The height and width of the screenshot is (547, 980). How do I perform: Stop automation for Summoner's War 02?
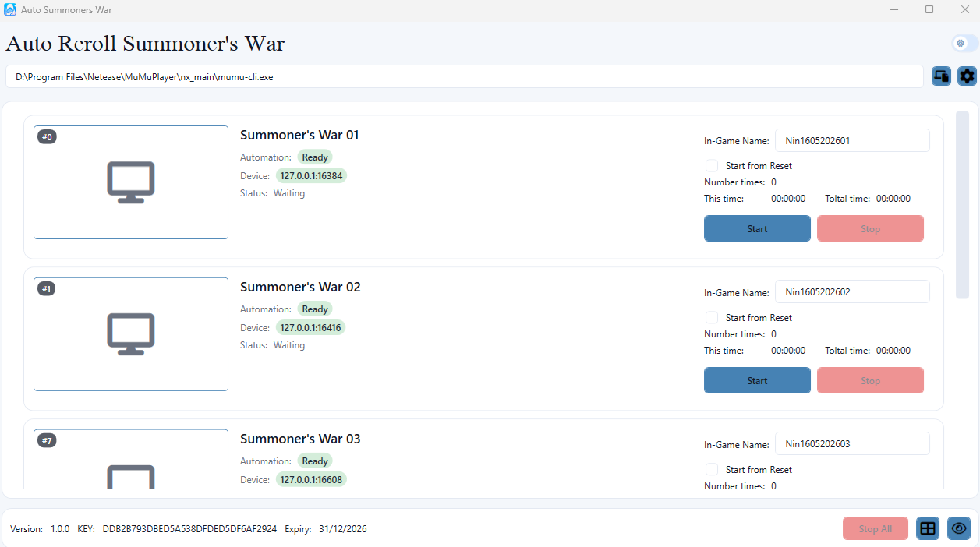(870, 381)
